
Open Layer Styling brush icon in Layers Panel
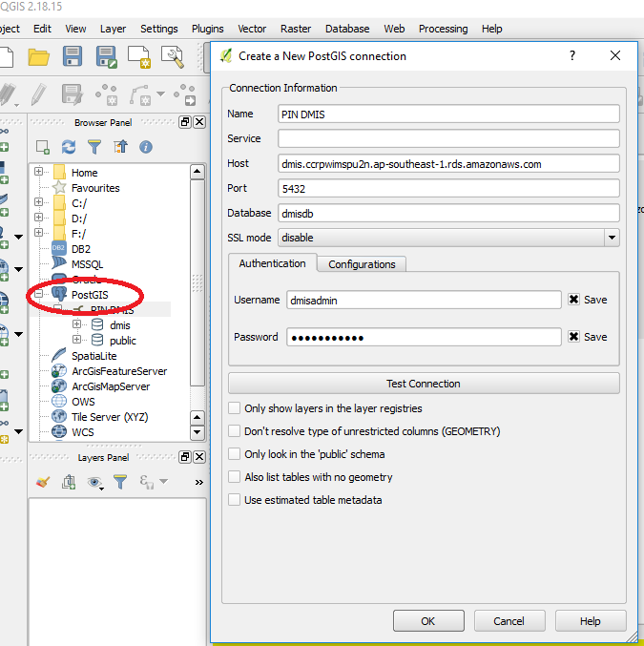pyautogui.click(x=43, y=482)
